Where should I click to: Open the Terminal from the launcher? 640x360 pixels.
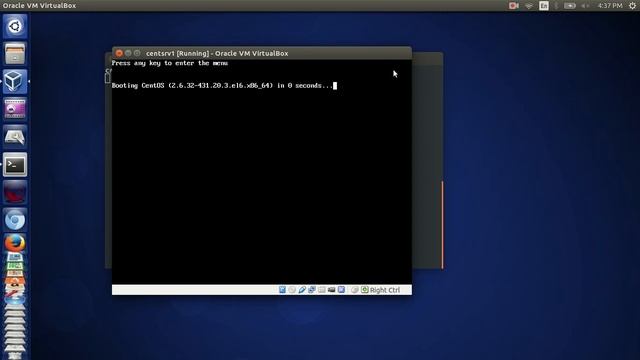15,165
